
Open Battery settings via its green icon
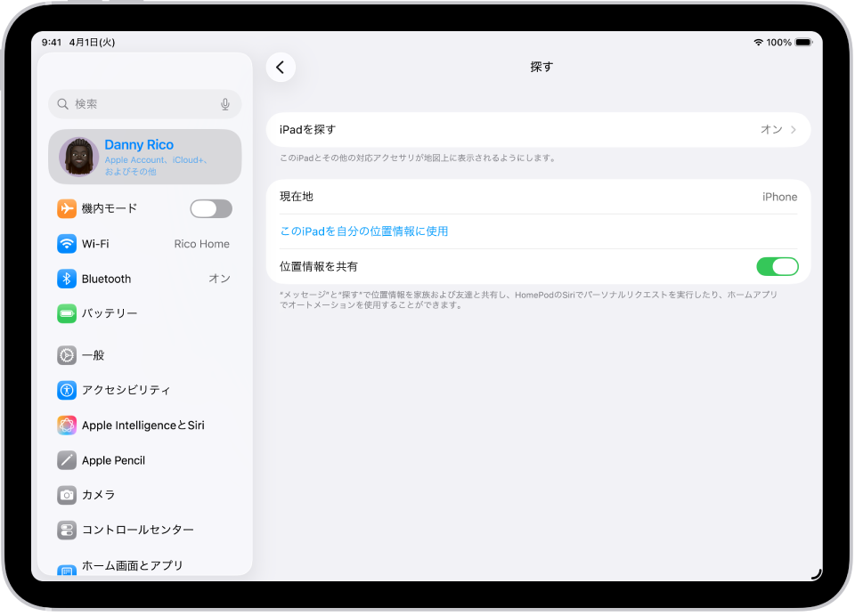pos(67,313)
